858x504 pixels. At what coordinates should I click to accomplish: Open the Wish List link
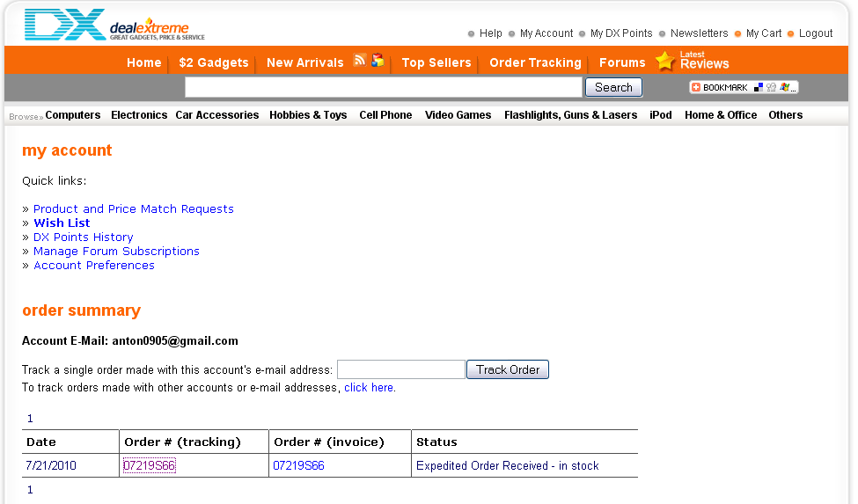(x=62, y=223)
